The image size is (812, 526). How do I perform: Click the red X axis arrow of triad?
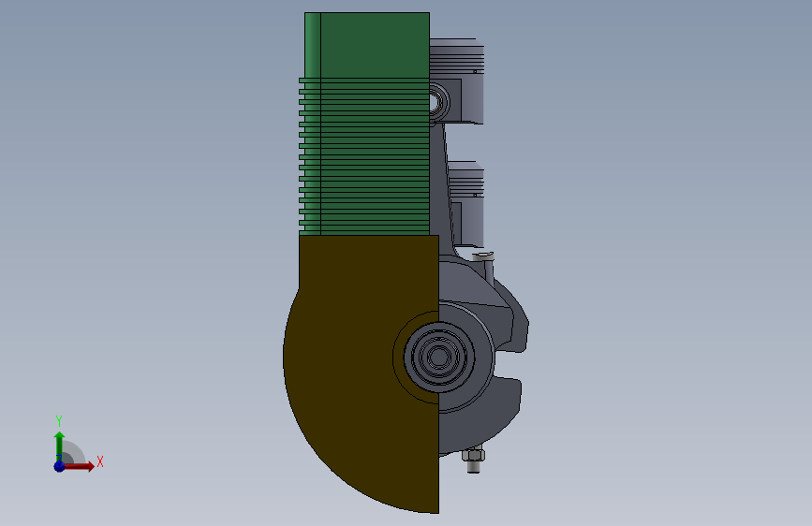click(79, 466)
